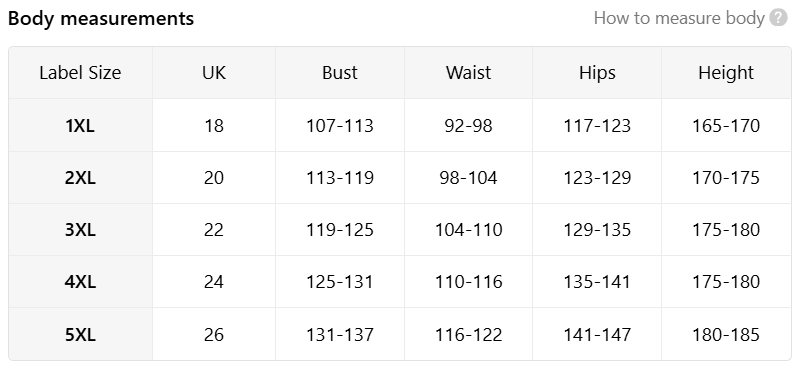805x370 pixels.
Task: Click the Hips column header
Action: pyautogui.click(x=597, y=73)
